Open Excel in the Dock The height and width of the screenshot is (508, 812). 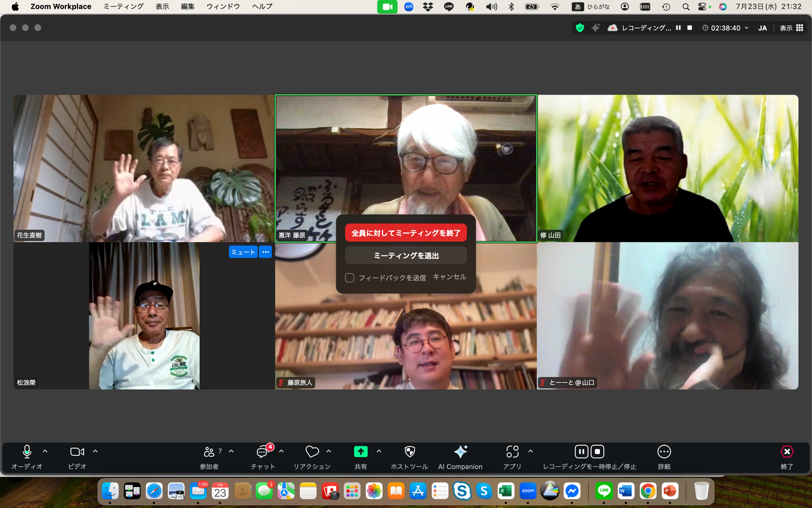click(x=506, y=491)
